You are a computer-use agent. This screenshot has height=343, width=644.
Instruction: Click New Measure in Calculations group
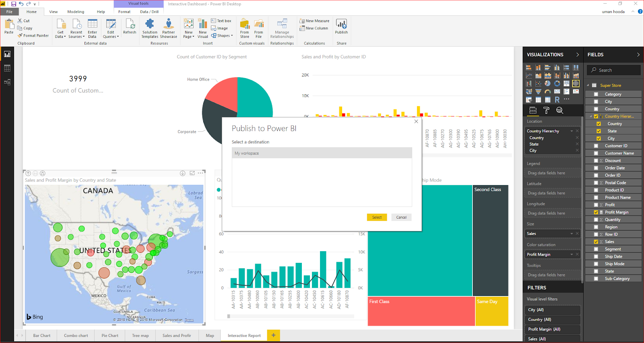click(314, 21)
